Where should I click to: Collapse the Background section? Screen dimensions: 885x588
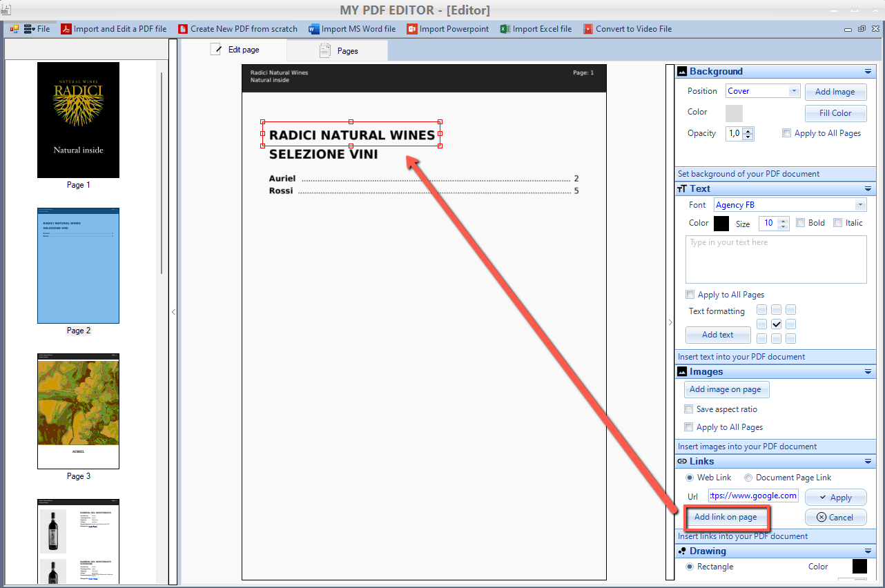[868, 72]
